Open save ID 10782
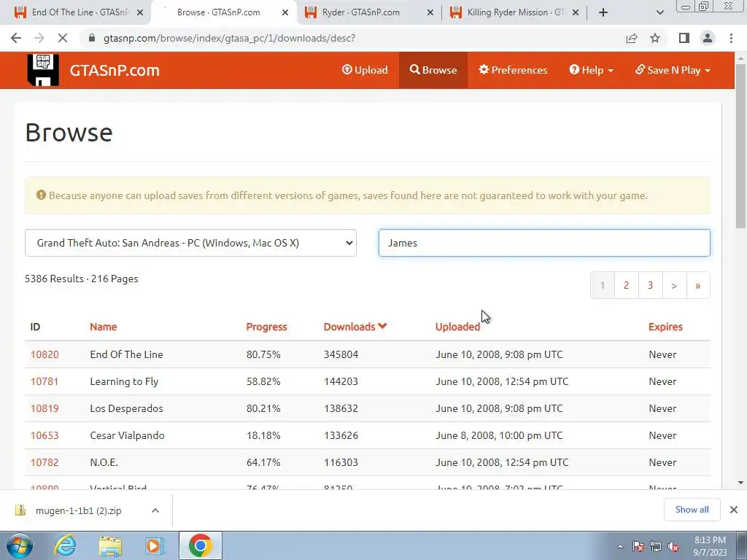 tap(44, 462)
